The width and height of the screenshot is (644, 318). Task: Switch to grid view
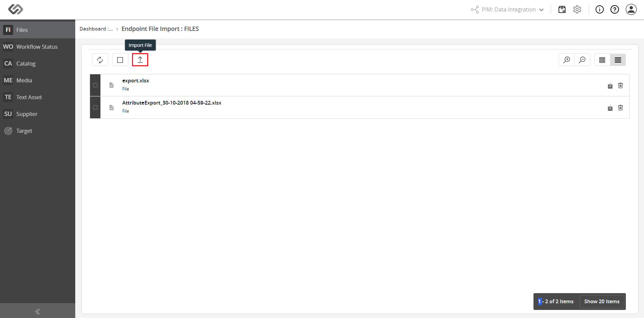602,60
